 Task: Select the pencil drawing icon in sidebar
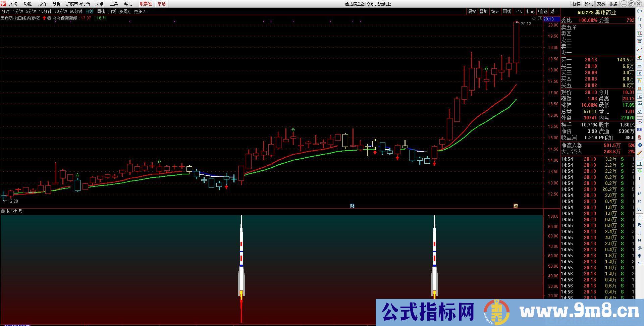pyautogui.click(x=639, y=153)
